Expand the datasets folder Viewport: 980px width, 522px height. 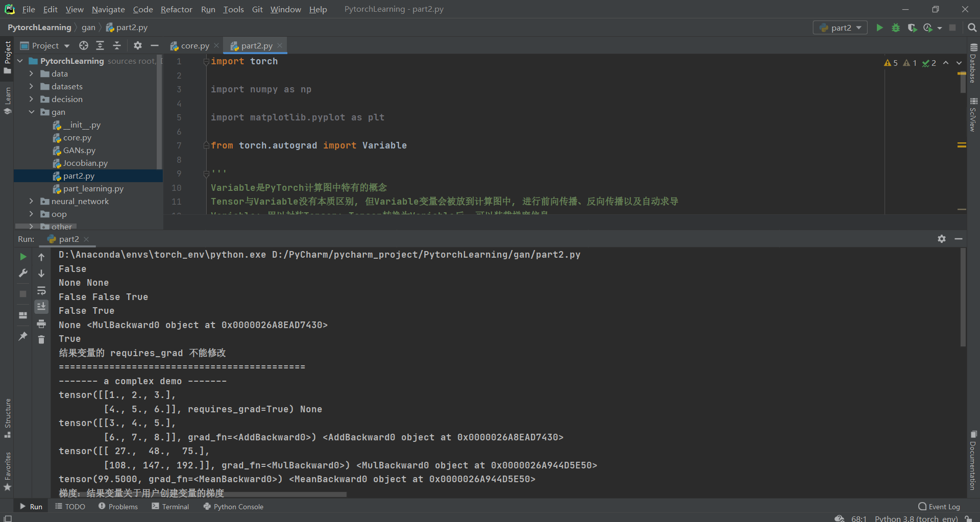point(31,86)
